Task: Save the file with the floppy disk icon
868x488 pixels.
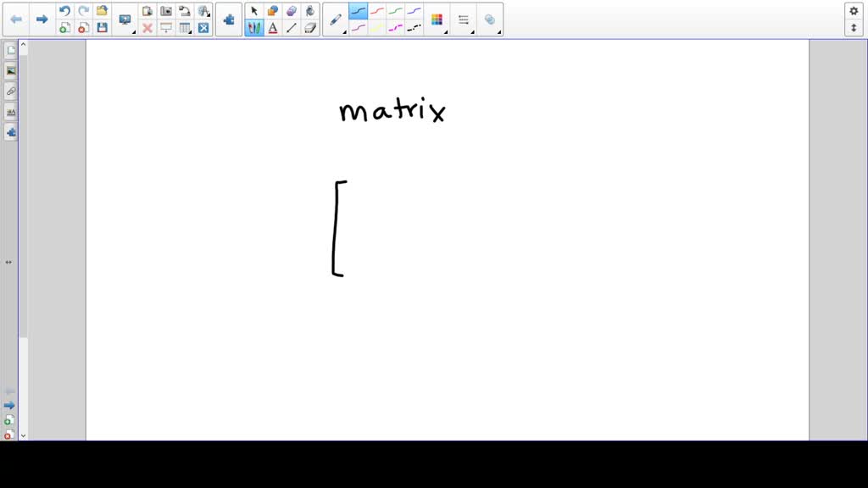Action: [x=102, y=28]
